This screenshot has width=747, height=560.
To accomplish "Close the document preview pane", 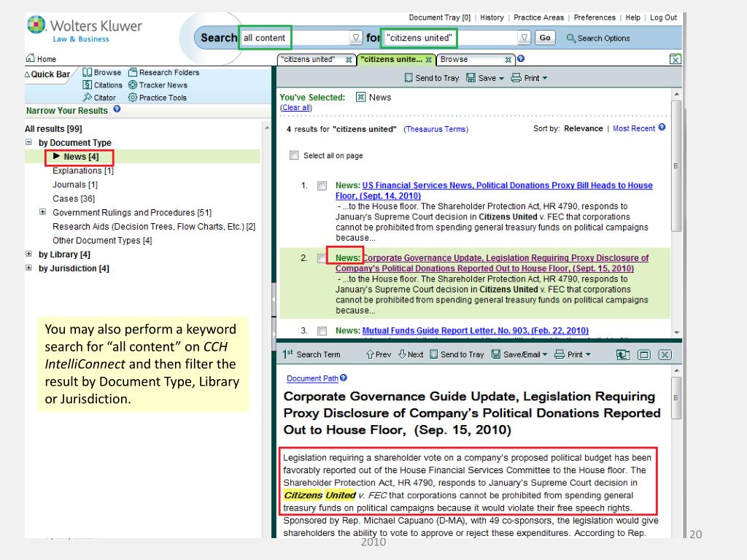I will click(665, 355).
